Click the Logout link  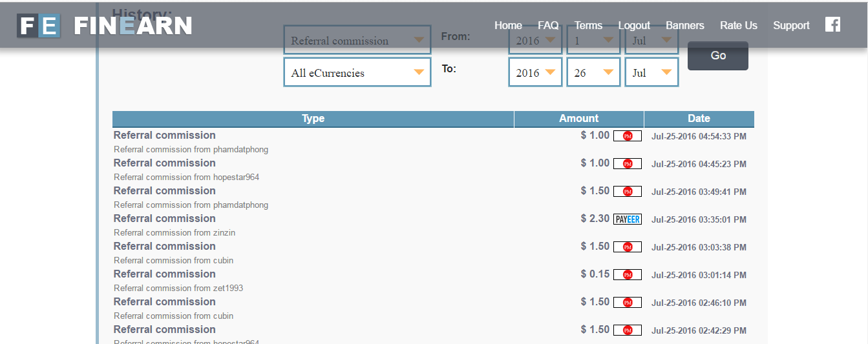pos(634,26)
